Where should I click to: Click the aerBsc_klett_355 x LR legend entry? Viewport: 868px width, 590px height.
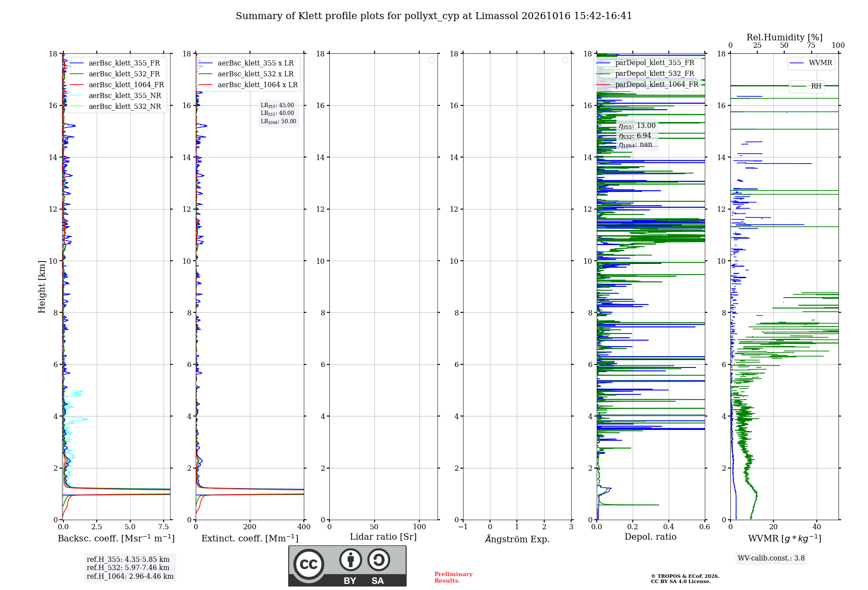pyautogui.click(x=246, y=63)
